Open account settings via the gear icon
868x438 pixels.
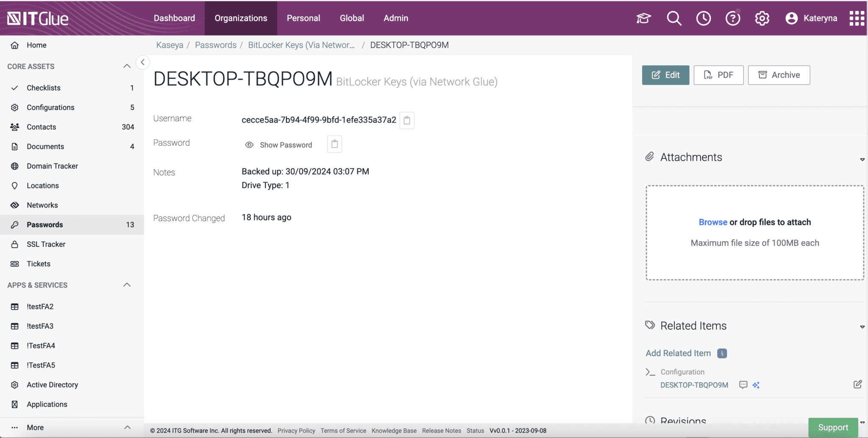[762, 18]
